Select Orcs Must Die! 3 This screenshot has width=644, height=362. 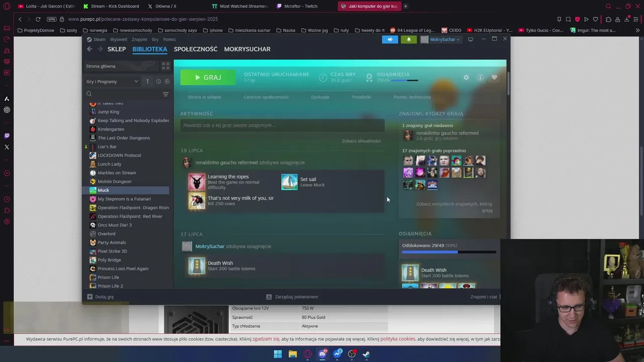coord(115,225)
